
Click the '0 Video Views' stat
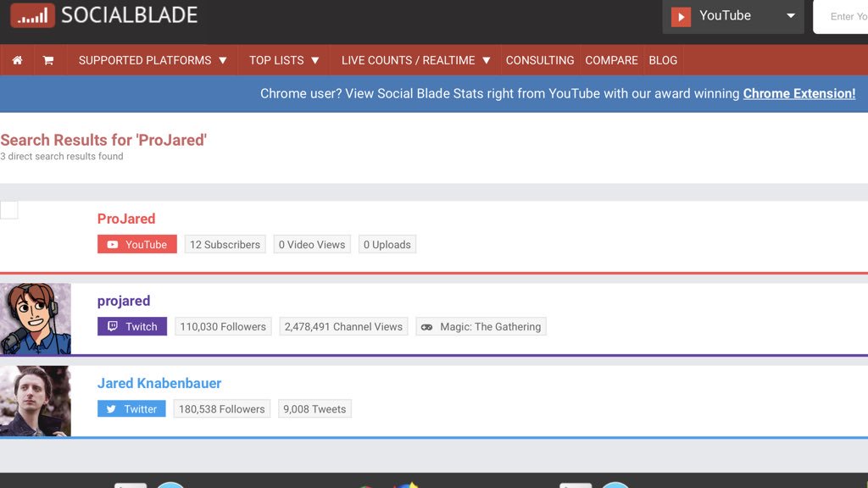point(312,245)
